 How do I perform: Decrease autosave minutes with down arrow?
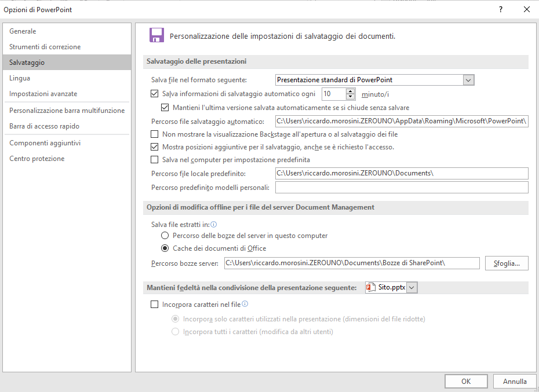(x=350, y=97)
